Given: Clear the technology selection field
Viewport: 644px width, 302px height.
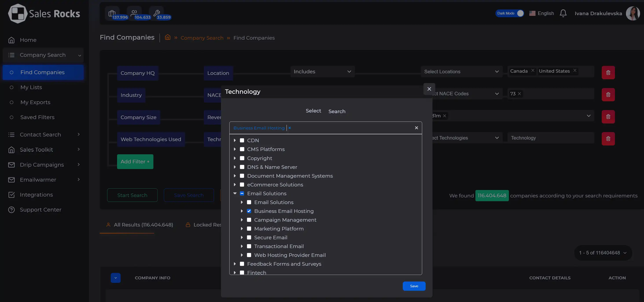Looking at the screenshot, I should point(416,128).
